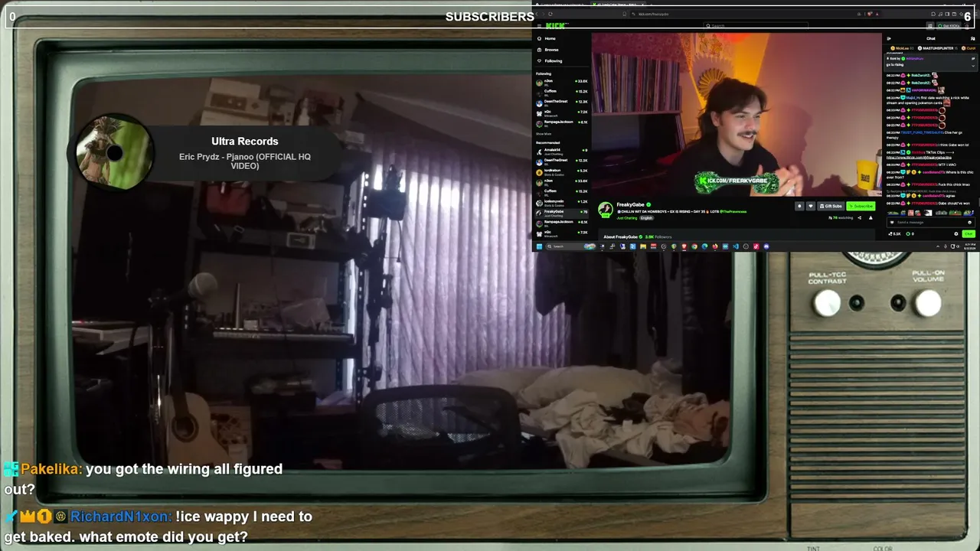Toggle the Kick hamburger menu
980x551 pixels.
(539, 26)
